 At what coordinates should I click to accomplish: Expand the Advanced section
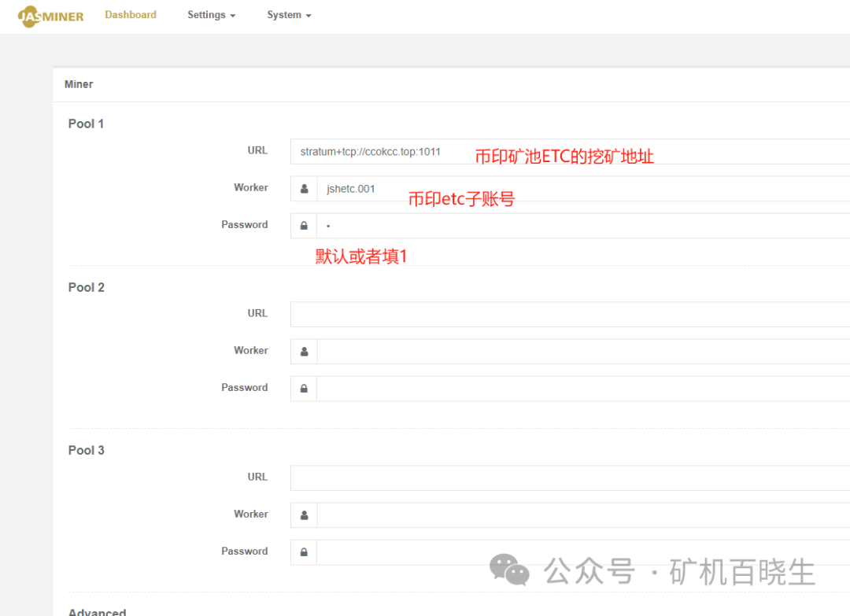(97, 610)
